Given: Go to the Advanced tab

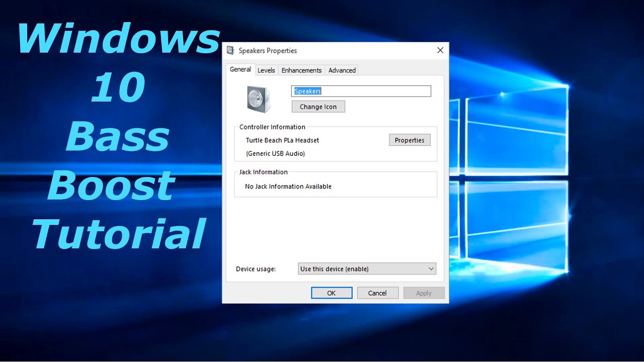Looking at the screenshot, I should tap(342, 70).
